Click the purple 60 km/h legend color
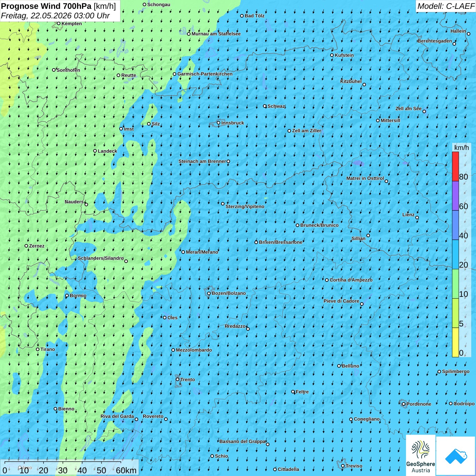 pyautogui.click(x=455, y=196)
